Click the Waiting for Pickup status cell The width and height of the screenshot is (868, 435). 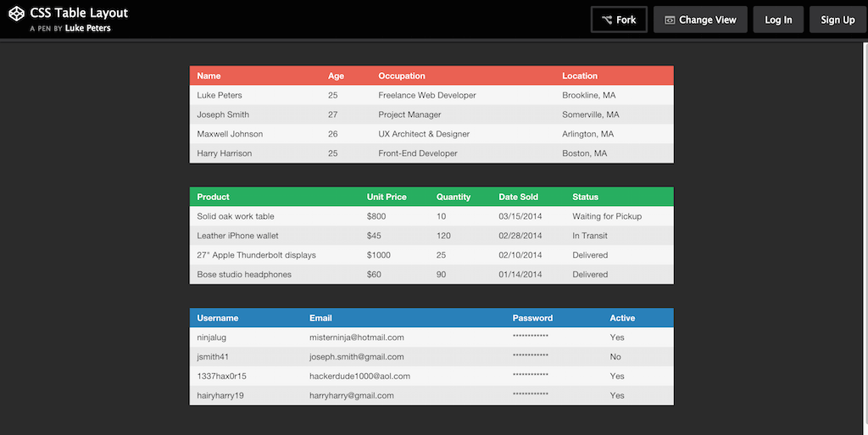(x=607, y=216)
